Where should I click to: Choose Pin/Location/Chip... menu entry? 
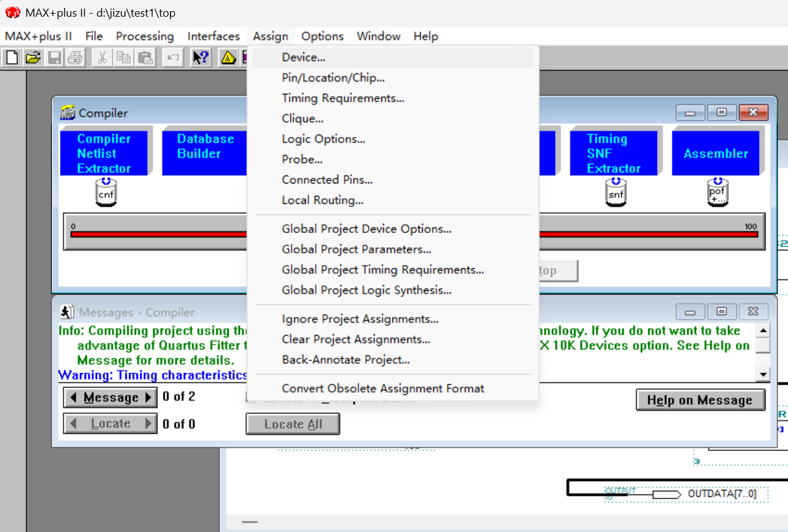coord(393,78)
